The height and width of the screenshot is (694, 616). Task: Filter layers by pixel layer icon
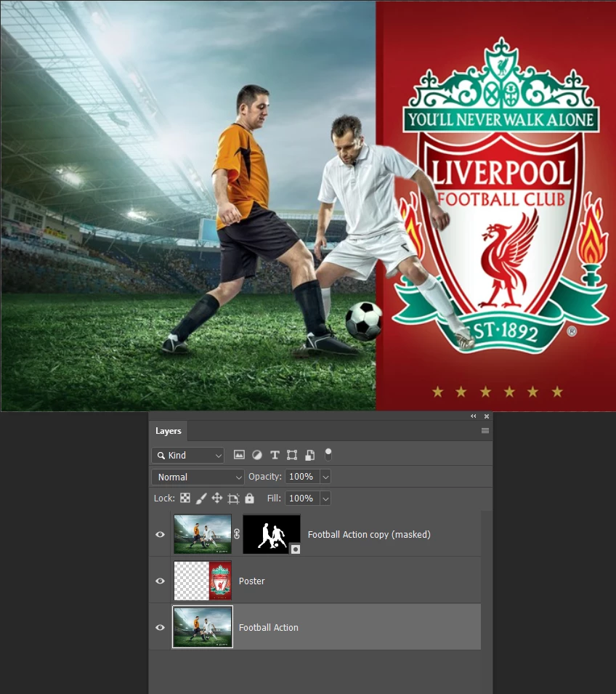click(x=239, y=455)
